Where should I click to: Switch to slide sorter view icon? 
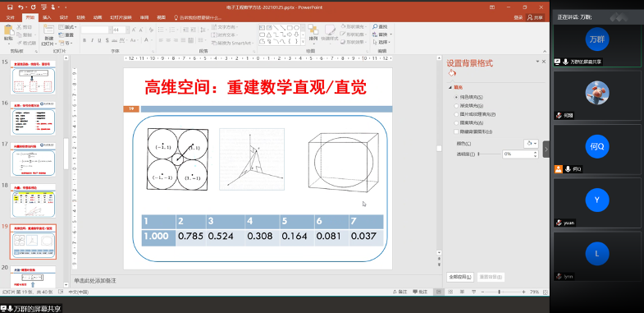tap(450, 292)
